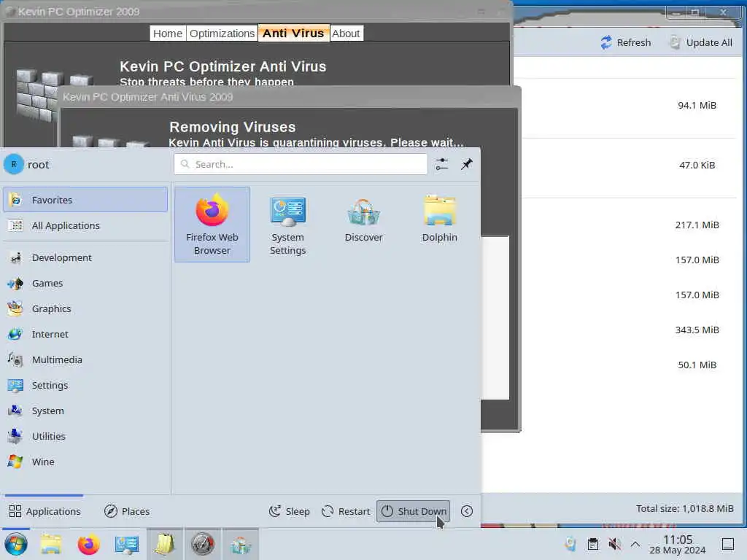
Task: Open the Utilities category
Action: (85, 436)
